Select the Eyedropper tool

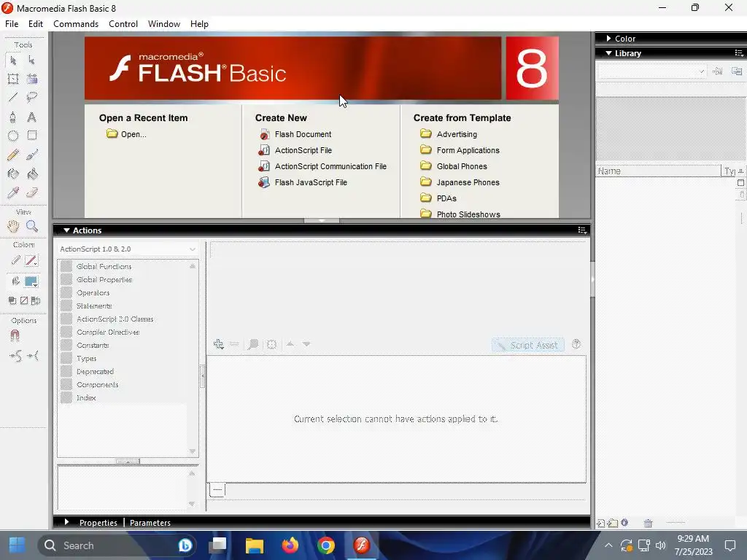click(13, 192)
